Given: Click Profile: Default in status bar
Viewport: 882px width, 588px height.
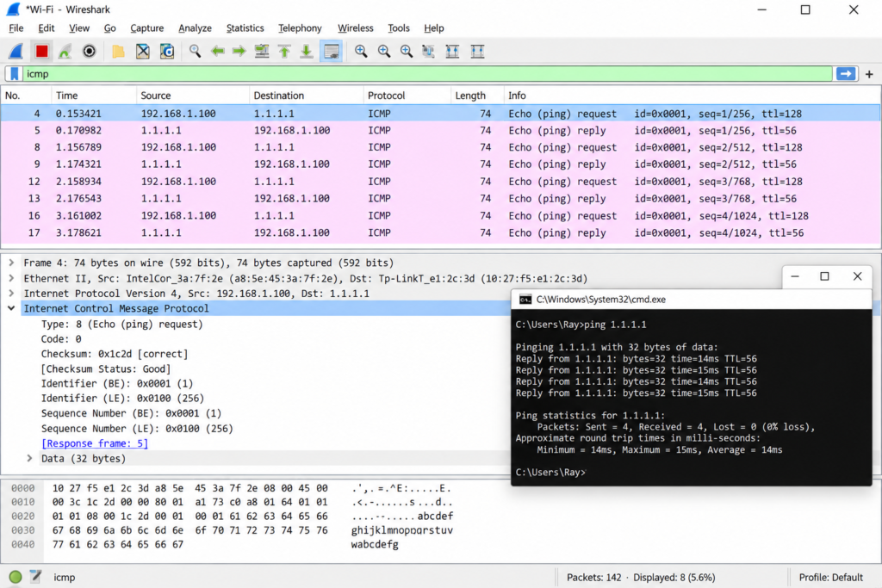Looking at the screenshot, I should [831, 578].
